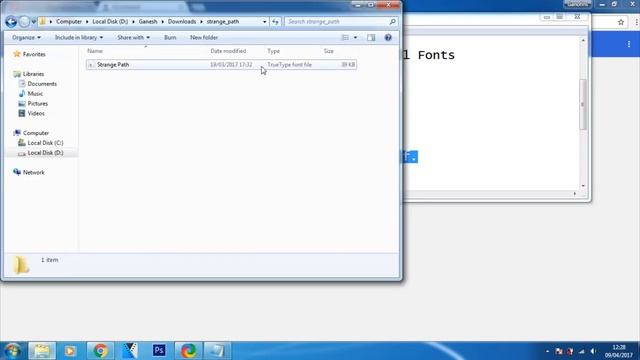
Task: Sort by the Type column header
Action: point(273,51)
